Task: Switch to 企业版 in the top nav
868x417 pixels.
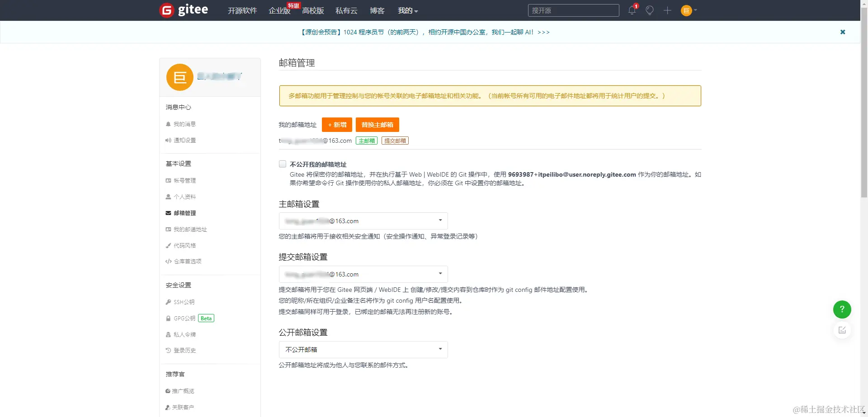Action: (279, 10)
